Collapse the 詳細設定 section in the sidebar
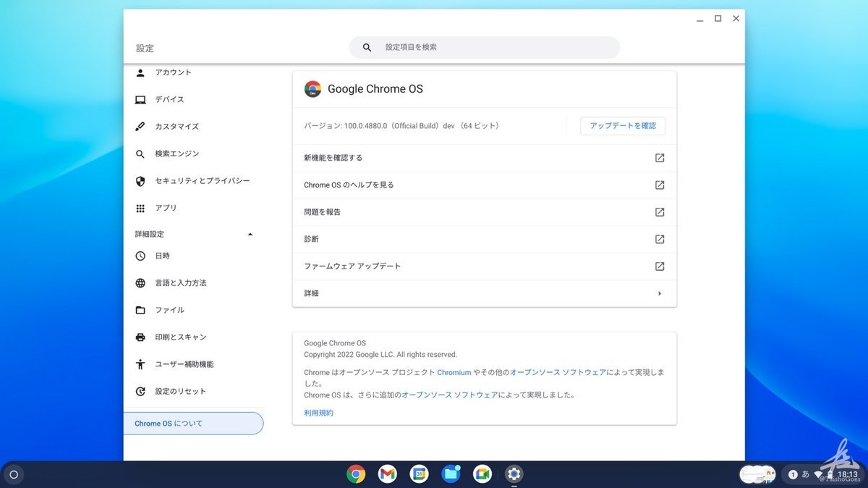868x488 pixels. [250, 234]
